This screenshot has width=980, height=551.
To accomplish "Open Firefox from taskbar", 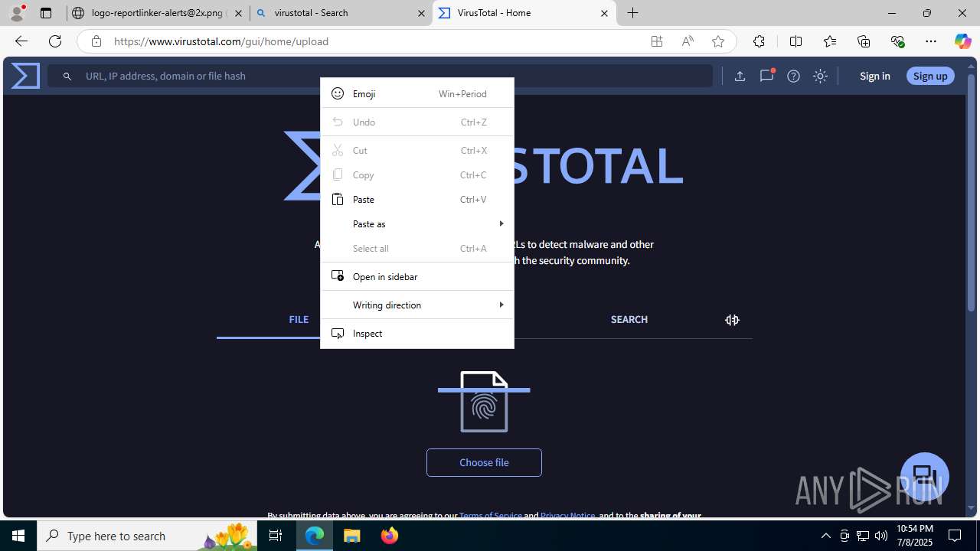I will (390, 536).
